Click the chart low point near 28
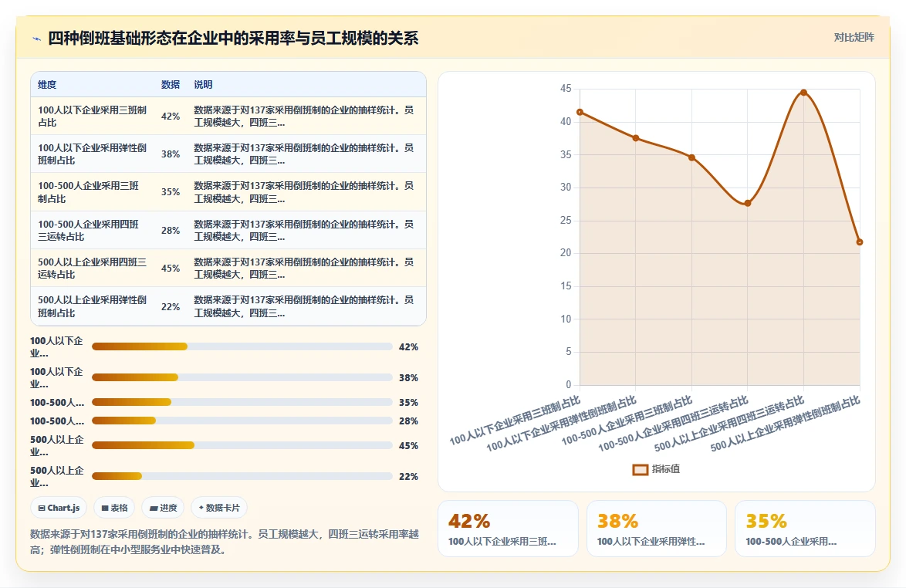The width and height of the screenshot is (906, 588). [x=748, y=203]
